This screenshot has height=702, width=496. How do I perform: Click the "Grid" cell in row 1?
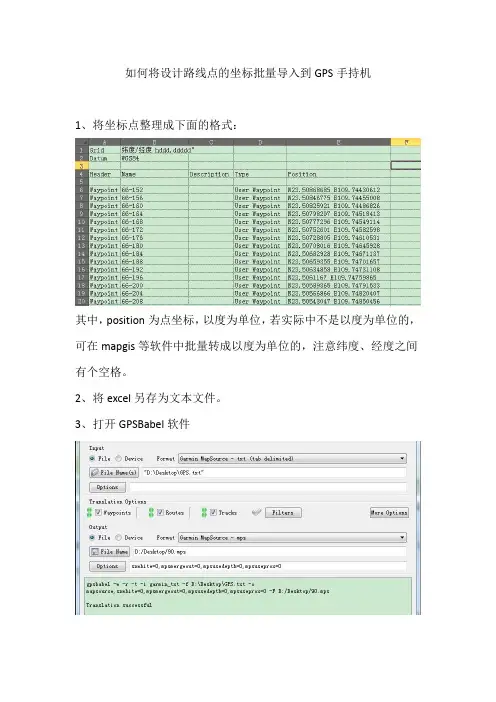(104, 150)
